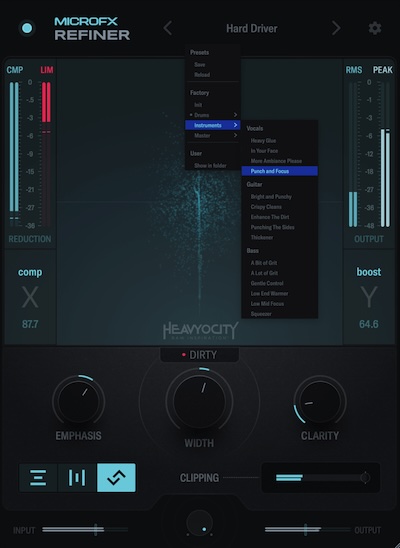Viewport: 400px width, 548px height.
Task: Expand the Master preset submenu
Action: [213, 135]
